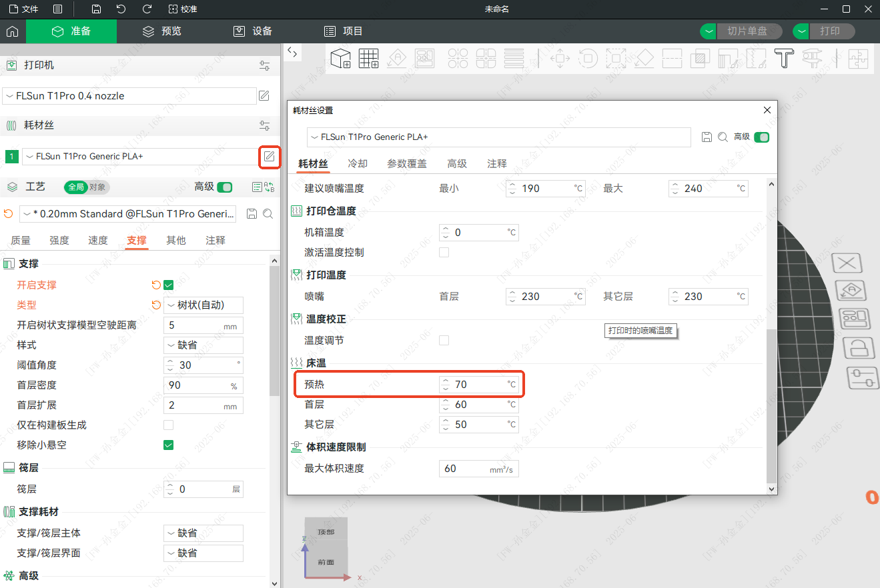Enable the 激活温度控制 checkbox
880x588 pixels.
(444, 253)
